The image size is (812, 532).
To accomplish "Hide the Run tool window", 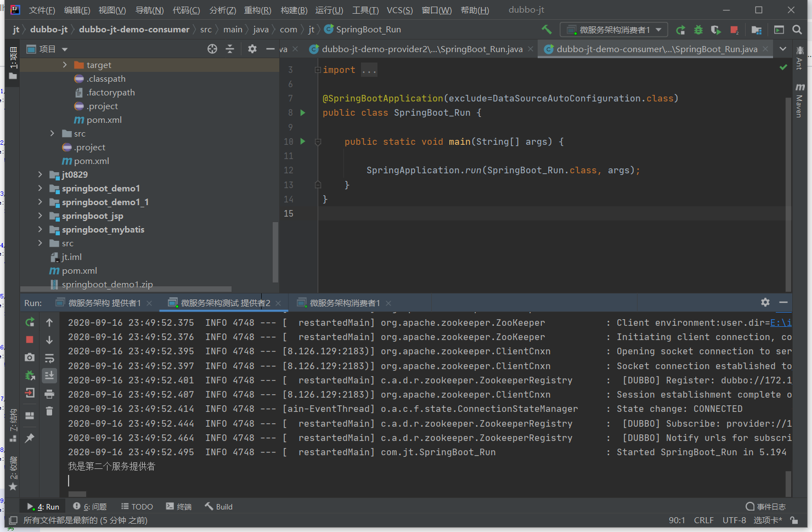I will click(783, 302).
